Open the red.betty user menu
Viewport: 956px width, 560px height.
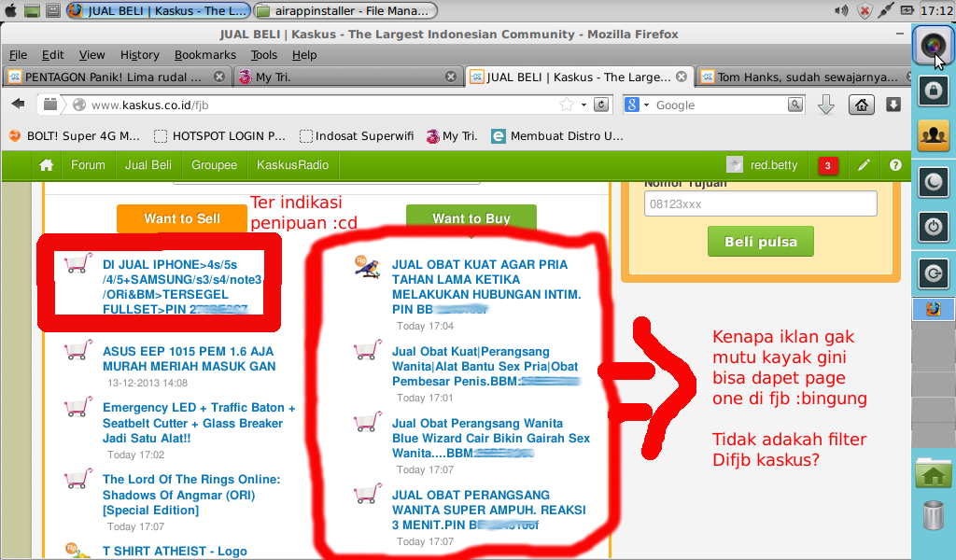762,165
